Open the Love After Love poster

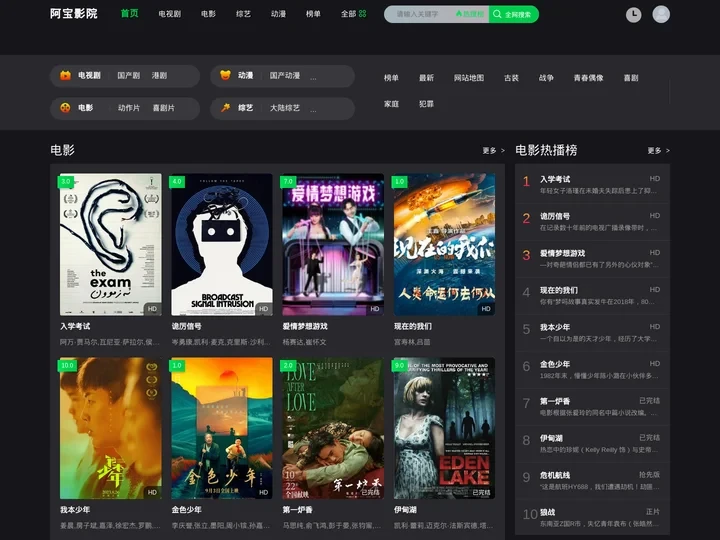point(333,428)
